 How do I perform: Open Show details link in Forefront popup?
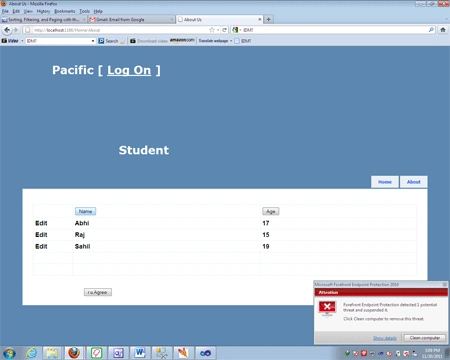click(385, 338)
